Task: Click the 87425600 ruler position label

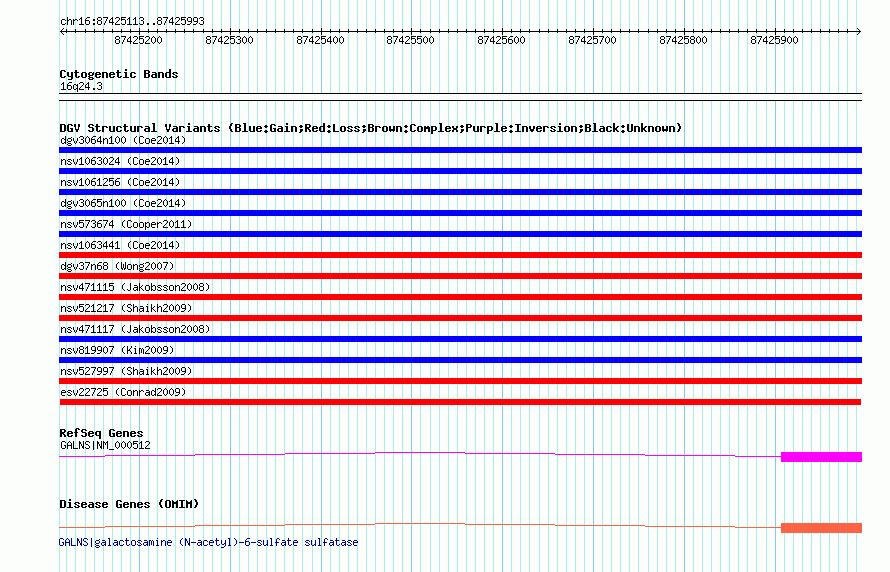Action: coord(501,40)
